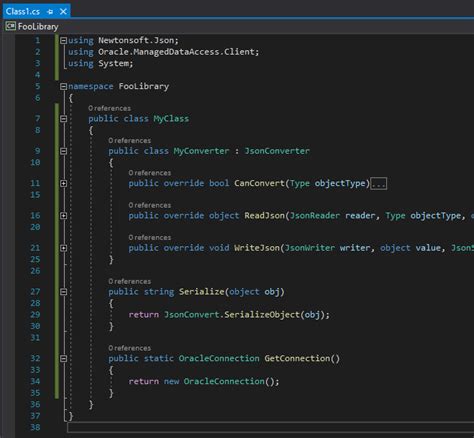Click Oracle.ManagedDataAccess.Client using line
474x438 pixels.
[176, 52]
